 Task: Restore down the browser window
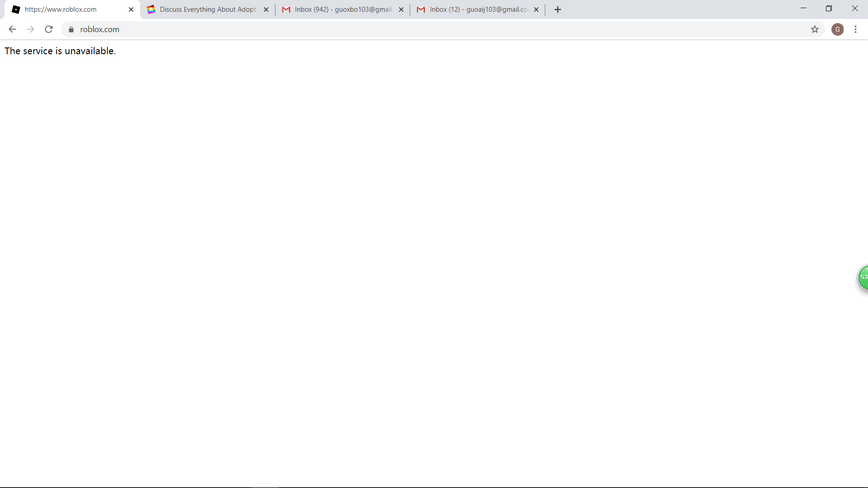pyautogui.click(x=829, y=9)
